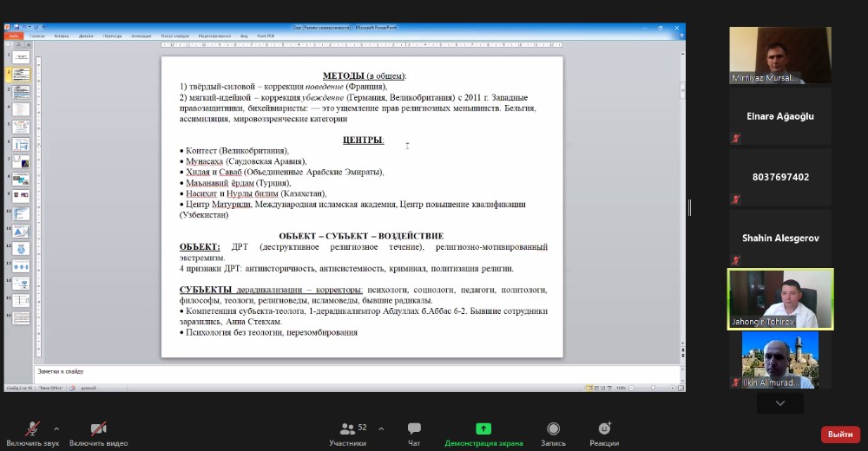Click the Zoom microphone unmute icon
The width and height of the screenshot is (868, 451).
(32, 428)
